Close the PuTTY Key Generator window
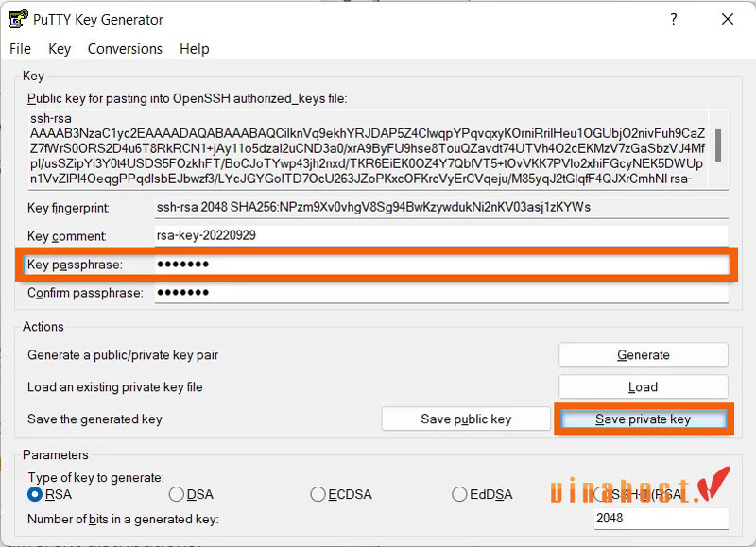The width and height of the screenshot is (756, 547). pyautogui.click(x=727, y=19)
